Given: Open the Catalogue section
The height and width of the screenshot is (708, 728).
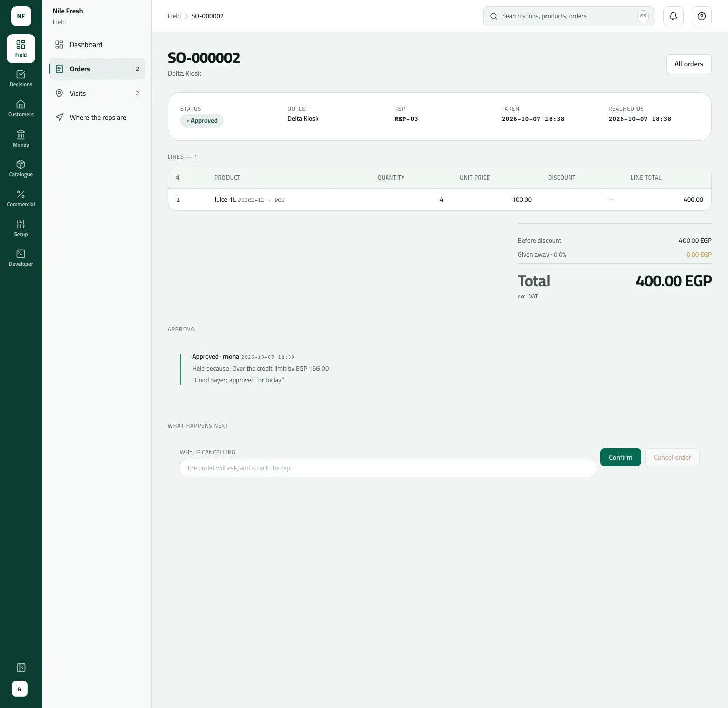Looking at the screenshot, I should click(x=21, y=168).
